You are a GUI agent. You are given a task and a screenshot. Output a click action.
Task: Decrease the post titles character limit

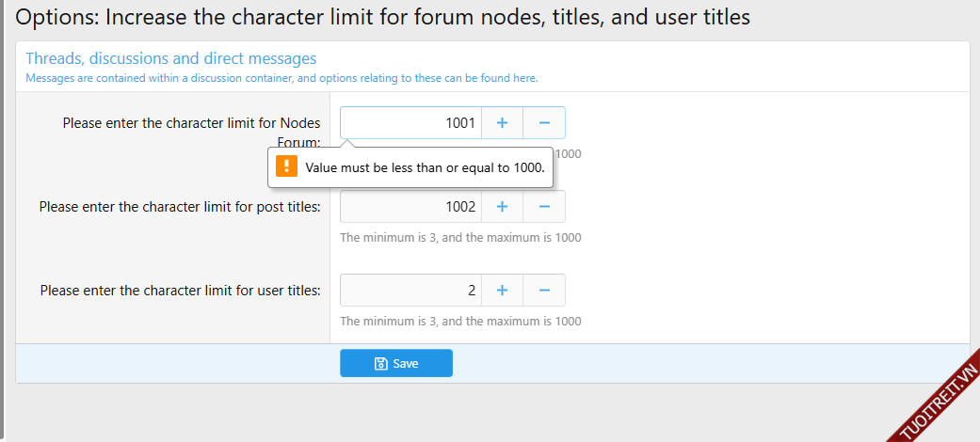pyautogui.click(x=544, y=207)
